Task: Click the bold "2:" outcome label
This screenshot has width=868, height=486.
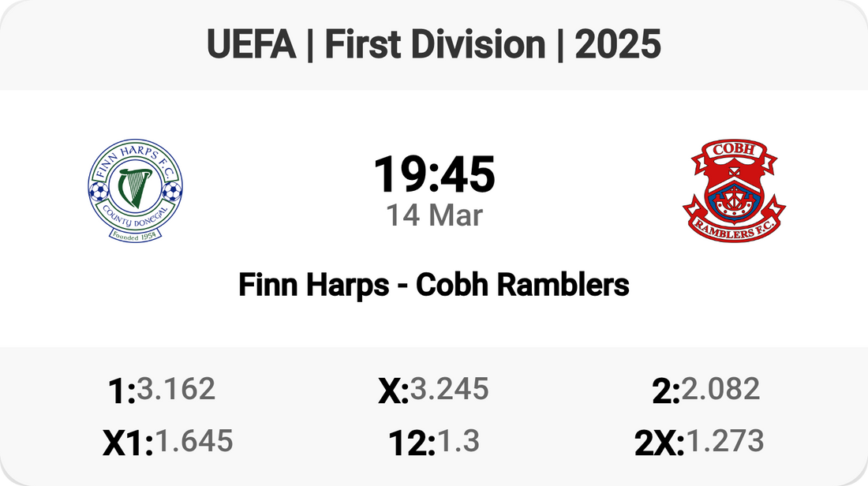Action: coord(666,391)
